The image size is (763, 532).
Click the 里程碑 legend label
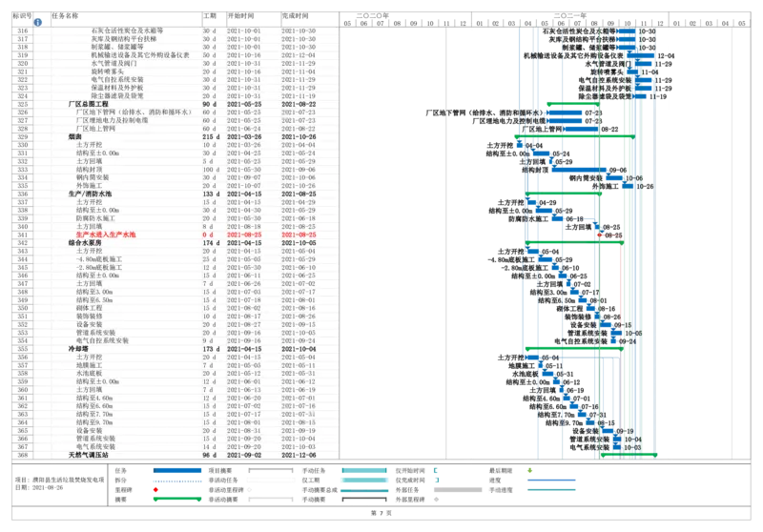click(x=121, y=489)
